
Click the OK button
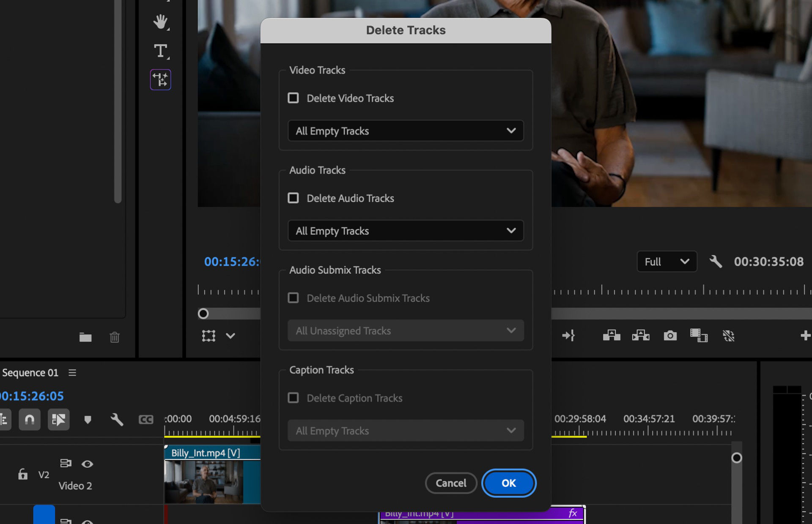[509, 483]
